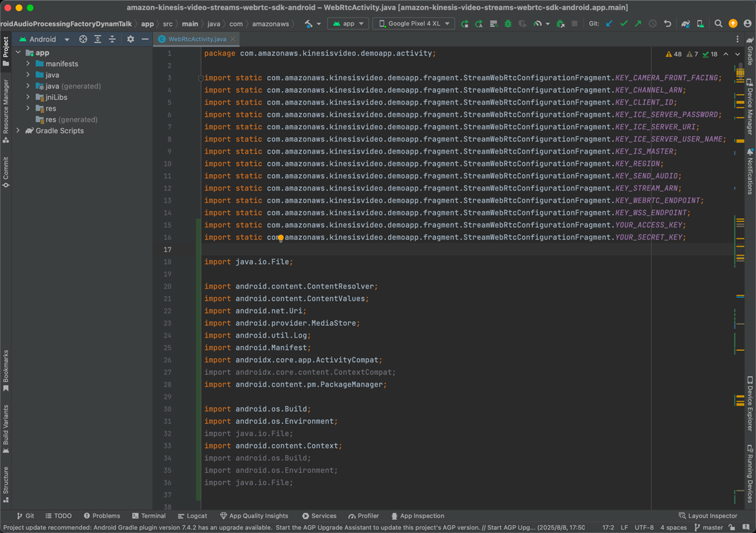
Task: Click the Git Commit checkmark icon
Action: pyautogui.click(x=624, y=24)
